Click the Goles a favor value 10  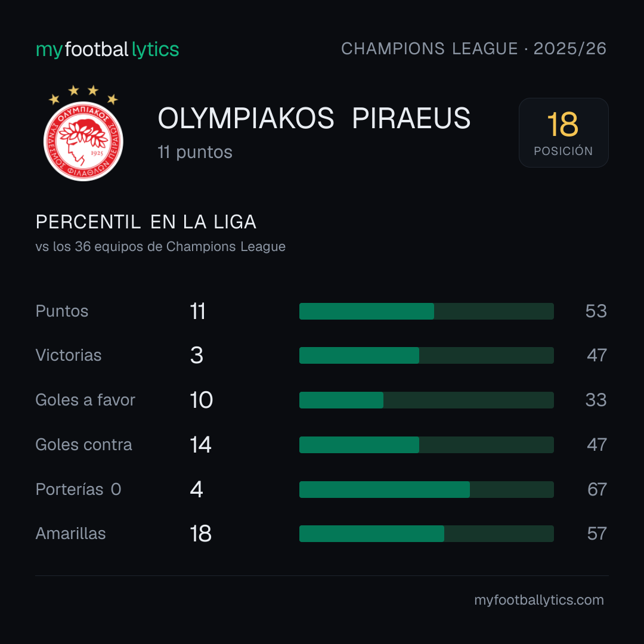202,400
